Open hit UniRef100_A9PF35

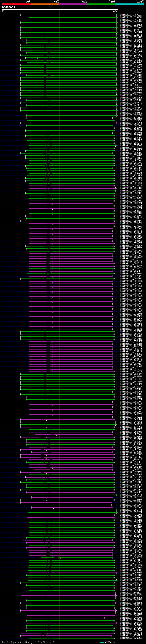click(x=131, y=103)
